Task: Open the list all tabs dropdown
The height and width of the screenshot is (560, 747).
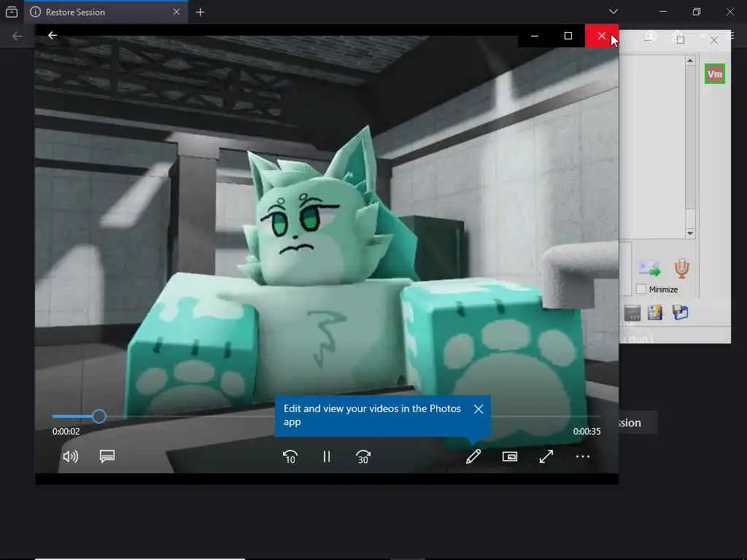Action: click(613, 12)
